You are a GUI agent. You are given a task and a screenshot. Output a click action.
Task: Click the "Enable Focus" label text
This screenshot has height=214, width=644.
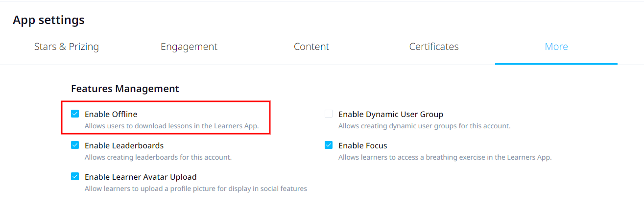coord(363,145)
